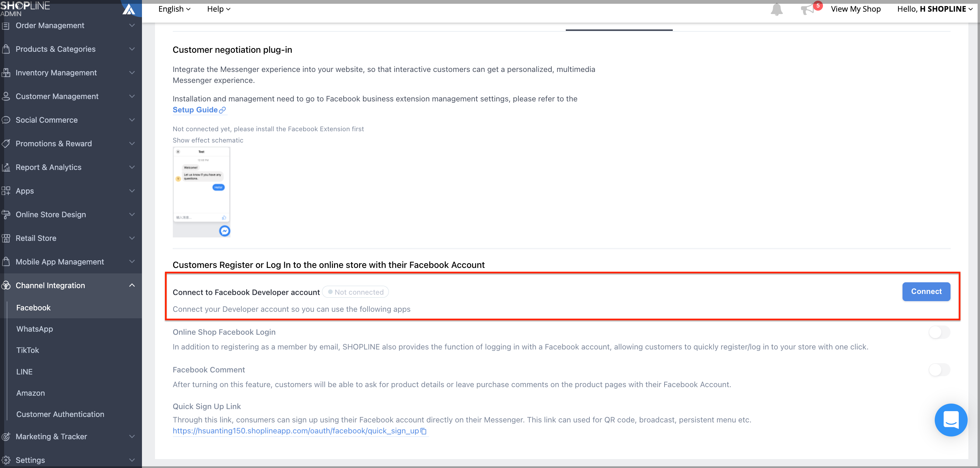Click the Apps grid icon

[6, 191]
